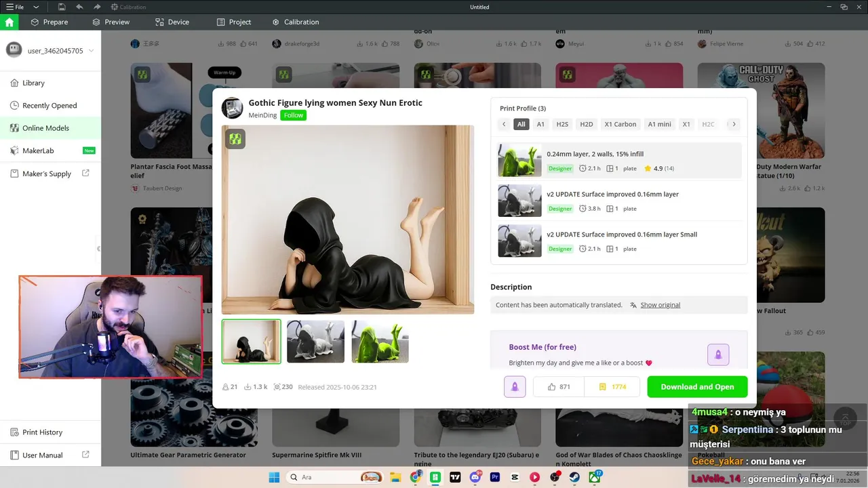The image size is (868, 488).
Task: Open Discord from the taskbar
Action: pos(475,477)
